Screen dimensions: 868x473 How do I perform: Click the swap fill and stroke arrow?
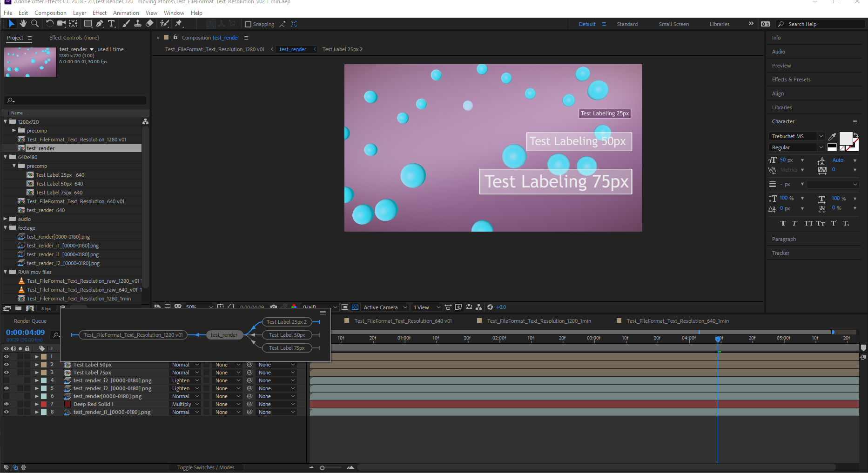pyautogui.click(x=855, y=135)
